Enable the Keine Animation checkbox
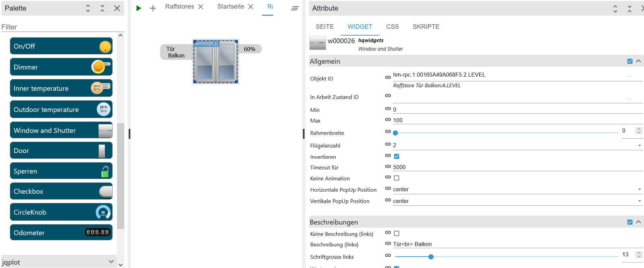 397,178
